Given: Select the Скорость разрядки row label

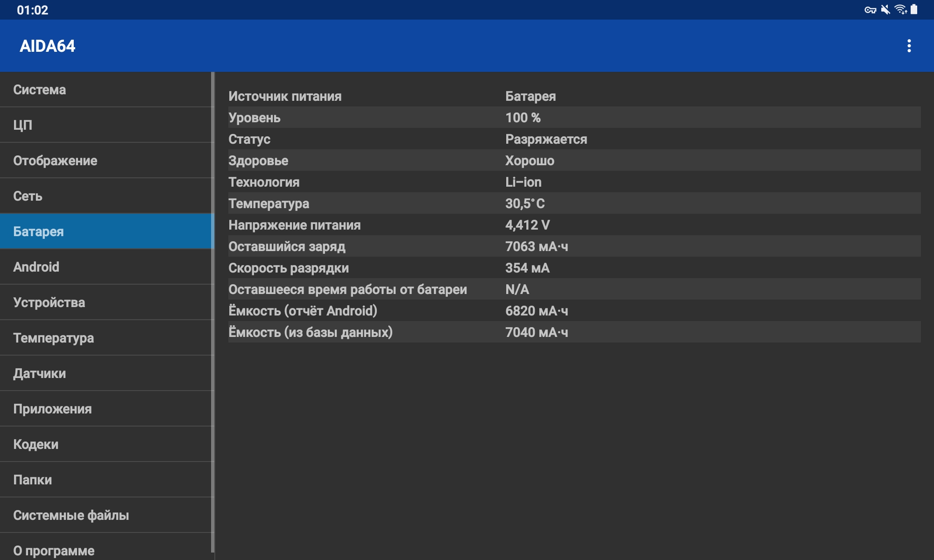Looking at the screenshot, I should (289, 268).
